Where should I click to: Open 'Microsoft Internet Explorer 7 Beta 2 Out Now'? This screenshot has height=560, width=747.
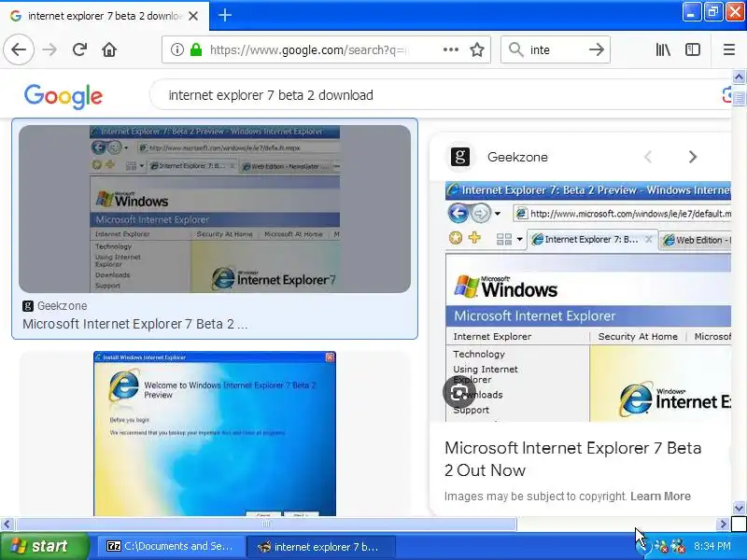pos(572,459)
